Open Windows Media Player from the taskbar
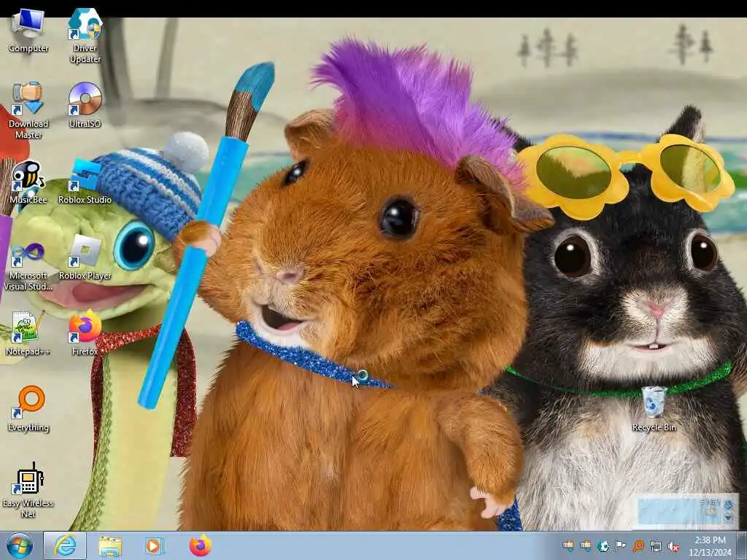 coord(154,545)
